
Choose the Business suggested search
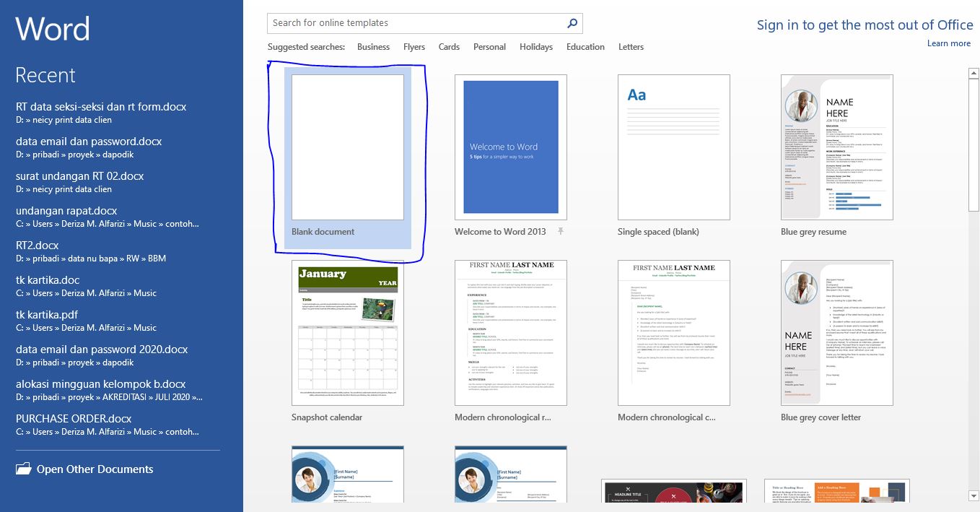(x=373, y=47)
